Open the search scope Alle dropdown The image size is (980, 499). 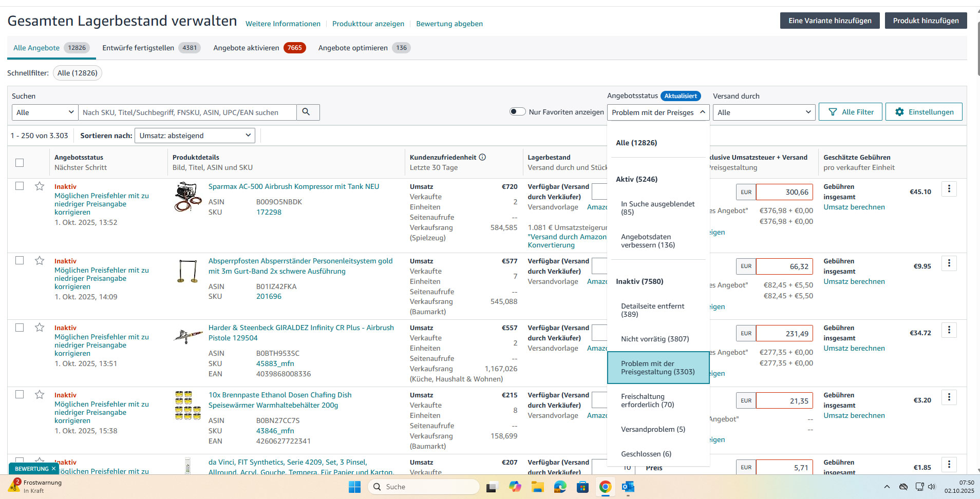tap(45, 112)
